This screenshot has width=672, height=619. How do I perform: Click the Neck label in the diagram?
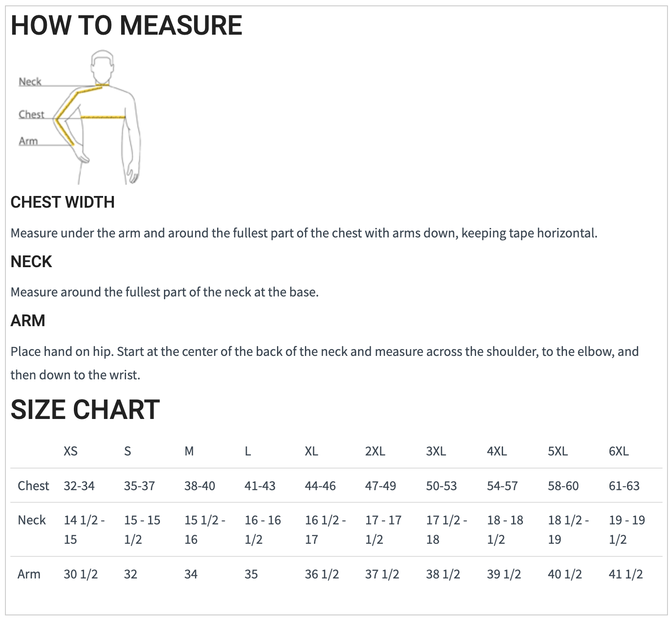(x=30, y=82)
